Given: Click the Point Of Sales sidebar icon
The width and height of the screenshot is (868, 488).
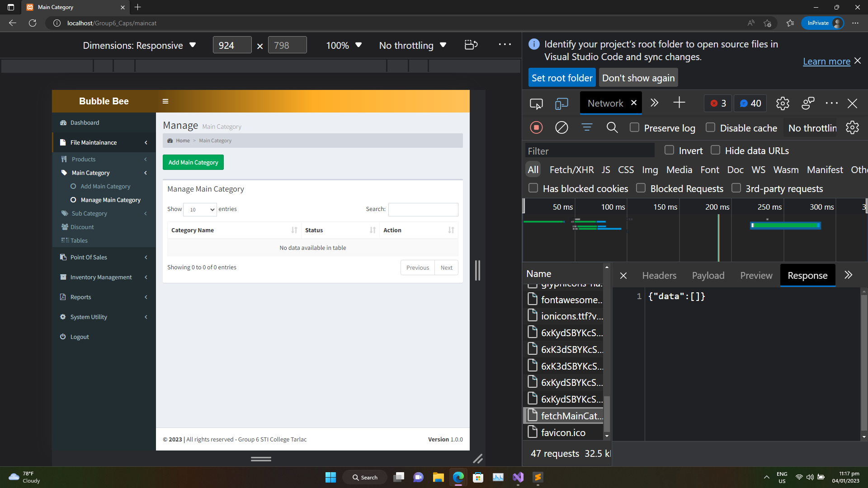Looking at the screenshot, I should point(63,257).
